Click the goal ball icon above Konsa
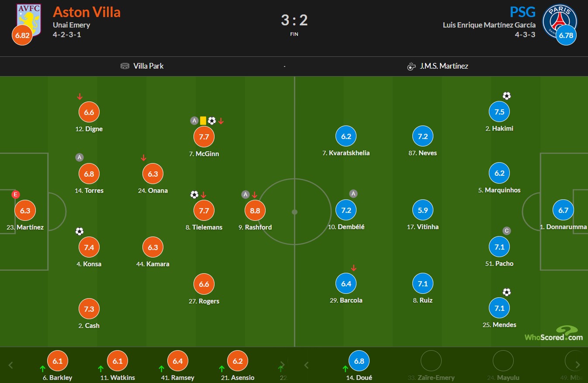Screen dimensions: 588x383 pyautogui.click(x=79, y=231)
